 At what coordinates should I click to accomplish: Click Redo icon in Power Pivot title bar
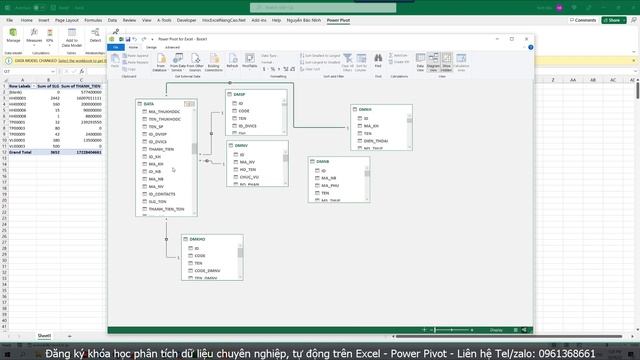(x=144, y=39)
